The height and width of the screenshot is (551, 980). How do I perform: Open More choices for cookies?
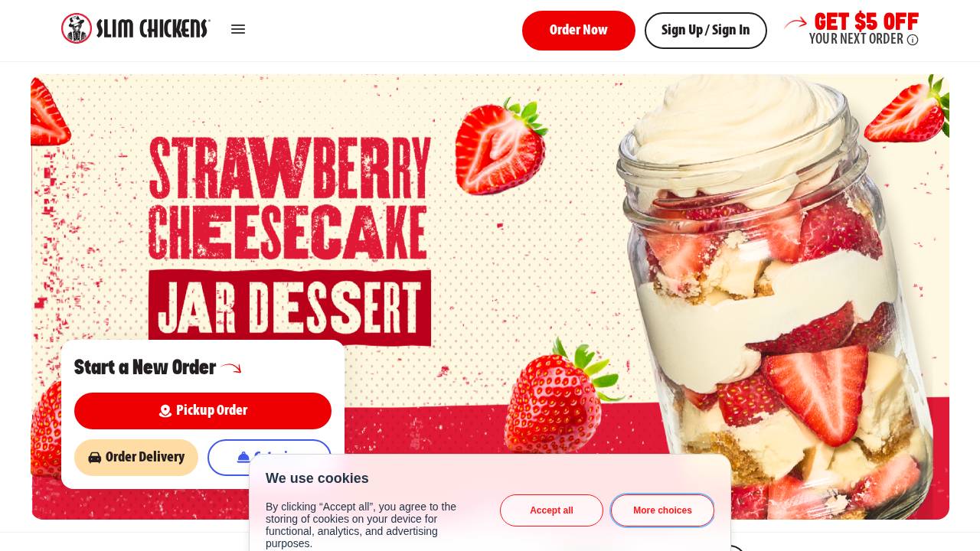tap(662, 510)
